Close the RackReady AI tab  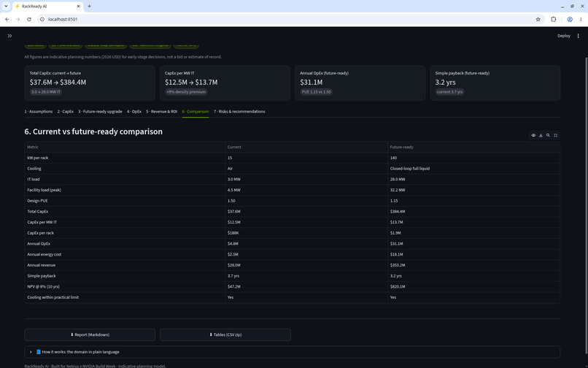point(79,7)
